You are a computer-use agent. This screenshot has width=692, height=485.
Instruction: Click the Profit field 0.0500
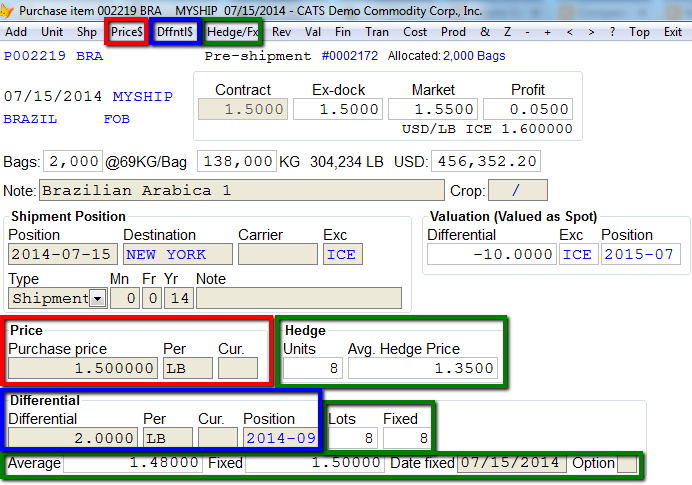528,109
